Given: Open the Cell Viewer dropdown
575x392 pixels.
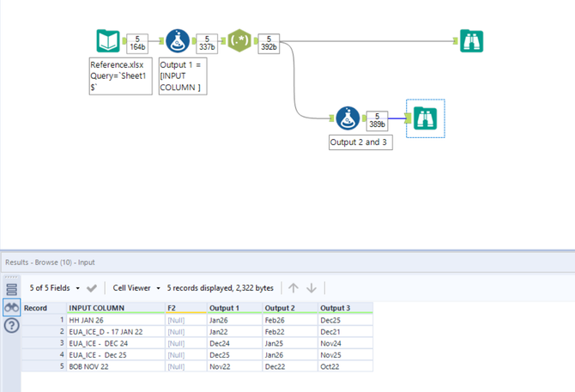Looking at the screenshot, I should point(136,288).
